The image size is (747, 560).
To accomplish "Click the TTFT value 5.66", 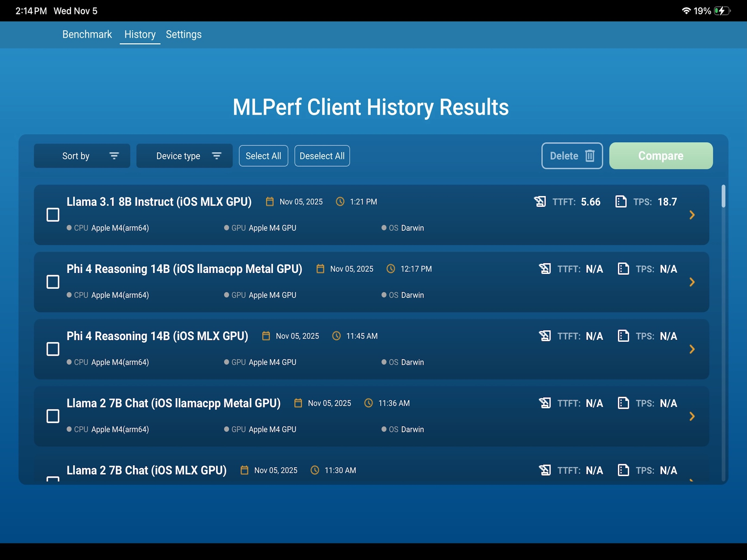I will tap(591, 202).
